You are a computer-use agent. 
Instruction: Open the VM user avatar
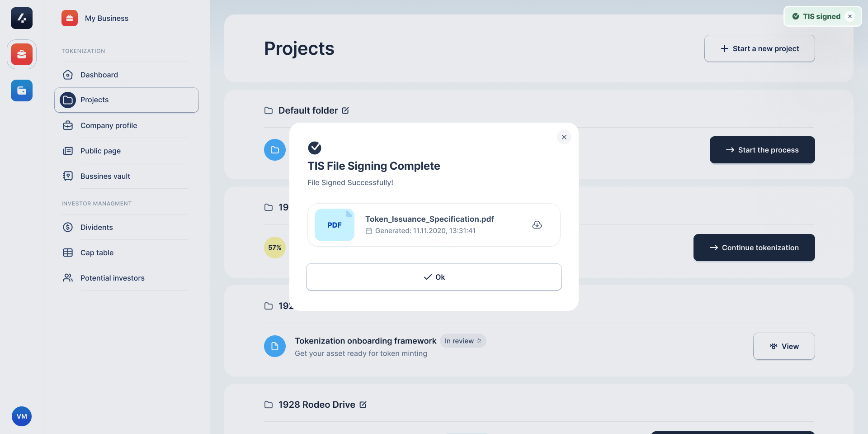pyautogui.click(x=22, y=416)
